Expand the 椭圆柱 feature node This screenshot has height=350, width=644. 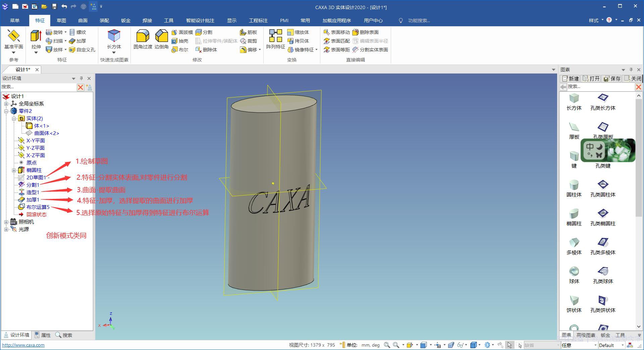coord(14,170)
